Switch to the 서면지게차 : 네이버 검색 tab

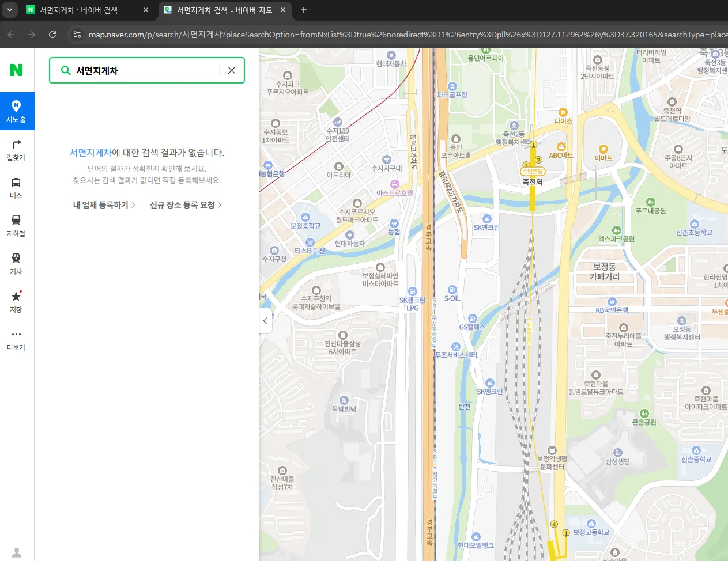[x=78, y=10]
